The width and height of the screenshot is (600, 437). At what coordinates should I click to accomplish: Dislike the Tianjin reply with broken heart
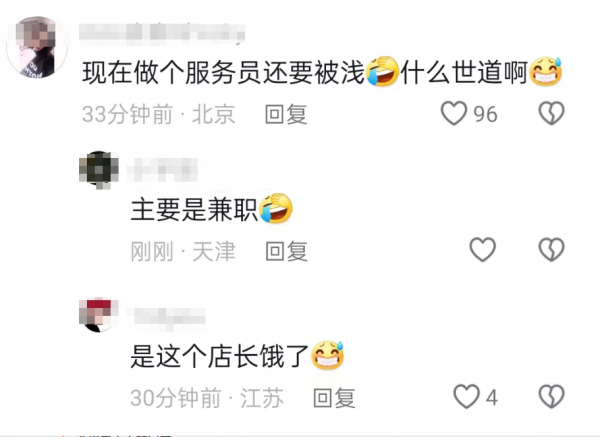pos(551,250)
